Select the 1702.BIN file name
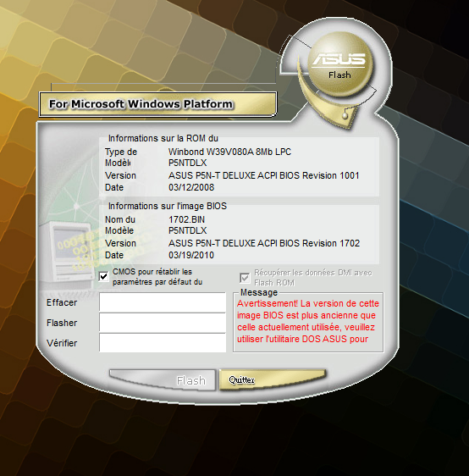 tap(186, 219)
